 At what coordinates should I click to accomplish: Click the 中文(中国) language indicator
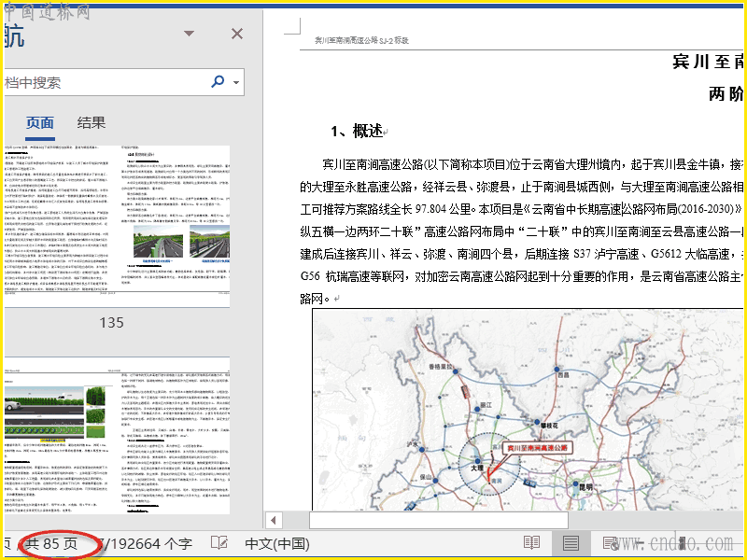coord(276,543)
